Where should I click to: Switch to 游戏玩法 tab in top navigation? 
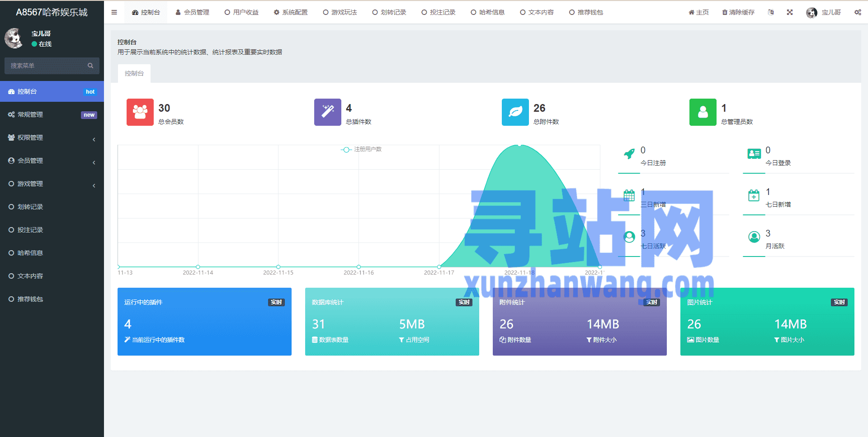[340, 12]
